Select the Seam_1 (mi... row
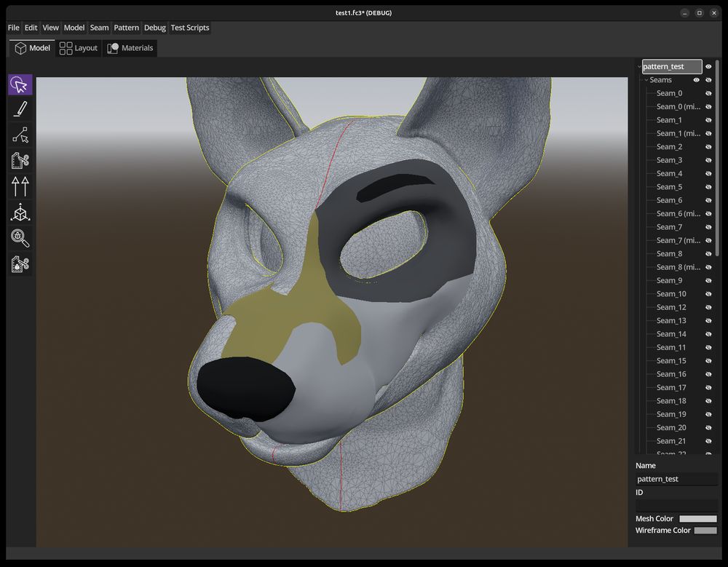The height and width of the screenshot is (567, 728). click(678, 133)
